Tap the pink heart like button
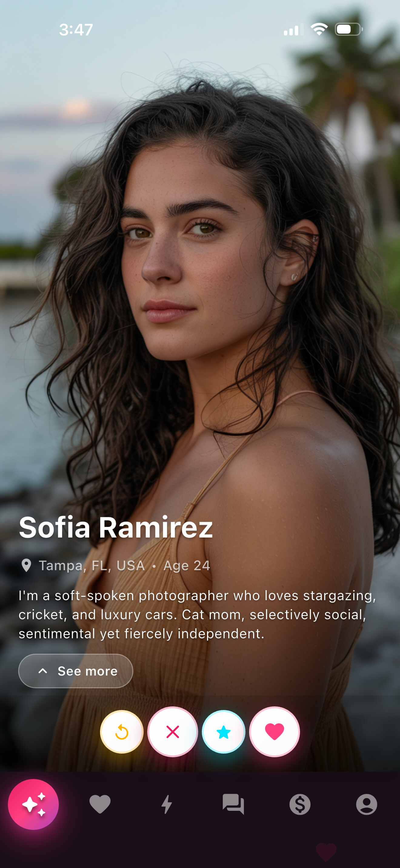Screen dimensions: 400x868 [x=275, y=732]
